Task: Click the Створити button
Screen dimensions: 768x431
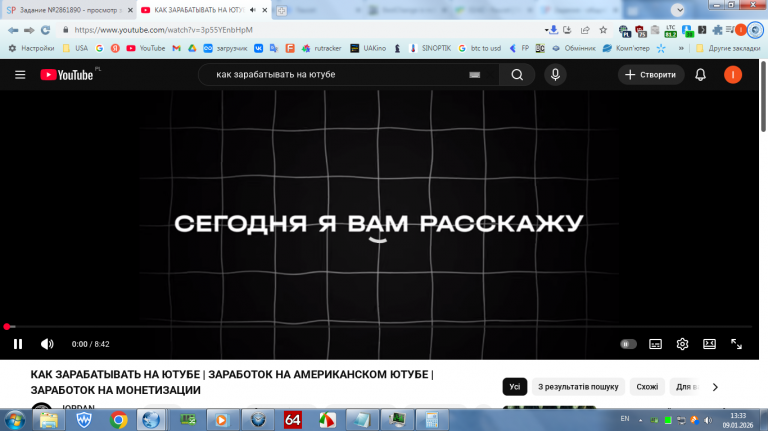Action: pyautogui.click(x=650, y=75)
